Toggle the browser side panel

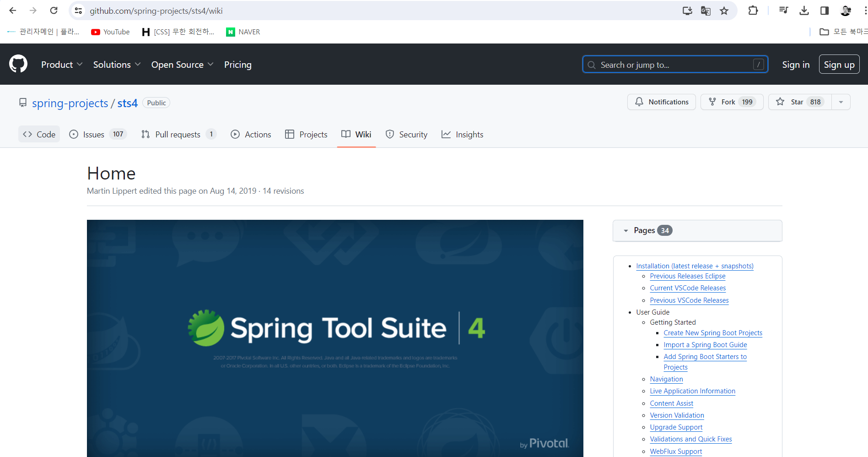coord(825,10)
